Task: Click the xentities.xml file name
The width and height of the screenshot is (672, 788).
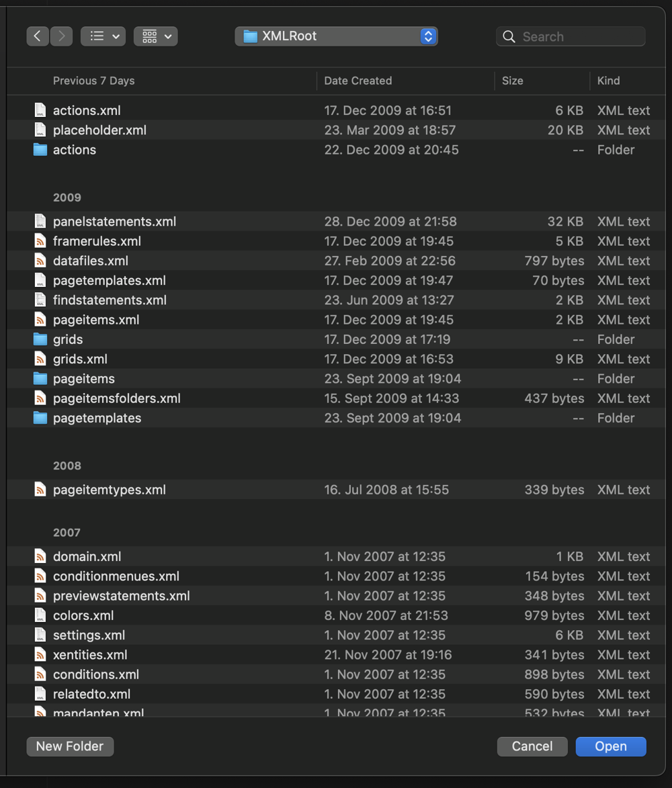Action: [90, 654]
